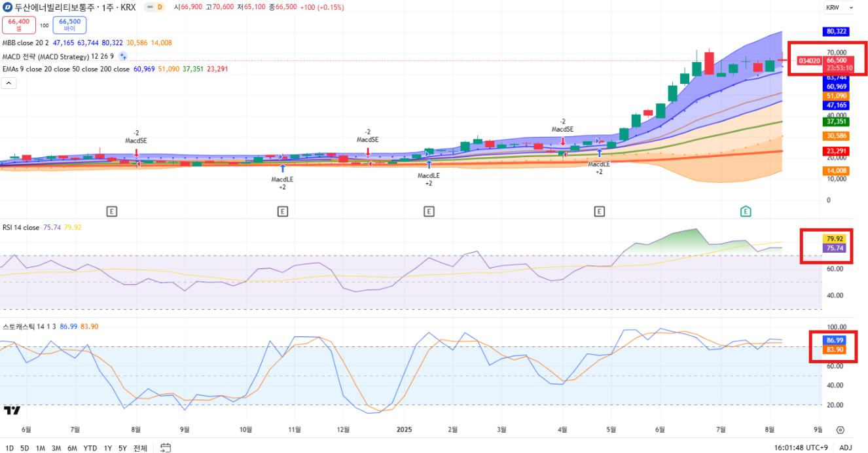Image resolution: width=868 pixels, height=453 pixels.
Task: Click the gray dash market status badge
Action: [149, 7]
